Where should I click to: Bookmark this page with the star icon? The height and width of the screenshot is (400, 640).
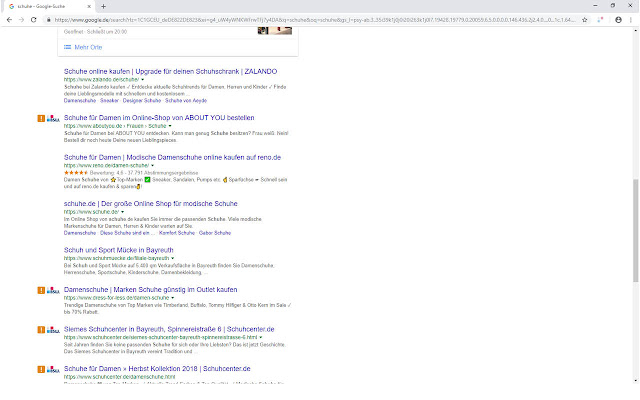pos(584,20)
